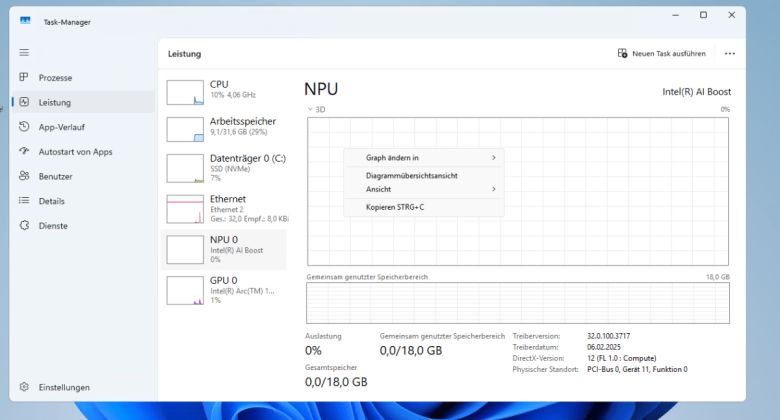Click the three-dot more options button
This screenshot has height=420, width=780.
click(730, 53)
